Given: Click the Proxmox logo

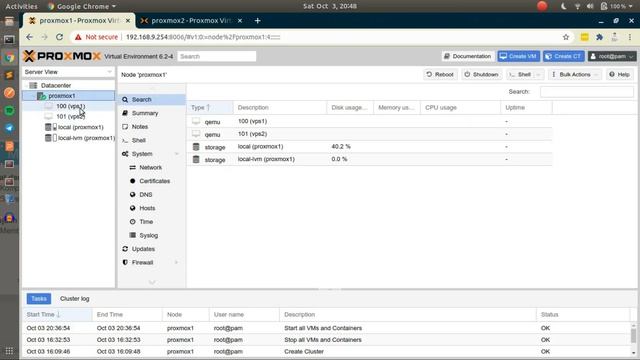Looking at the screenshot, I should pyautogui.click(x=62, y=56).
